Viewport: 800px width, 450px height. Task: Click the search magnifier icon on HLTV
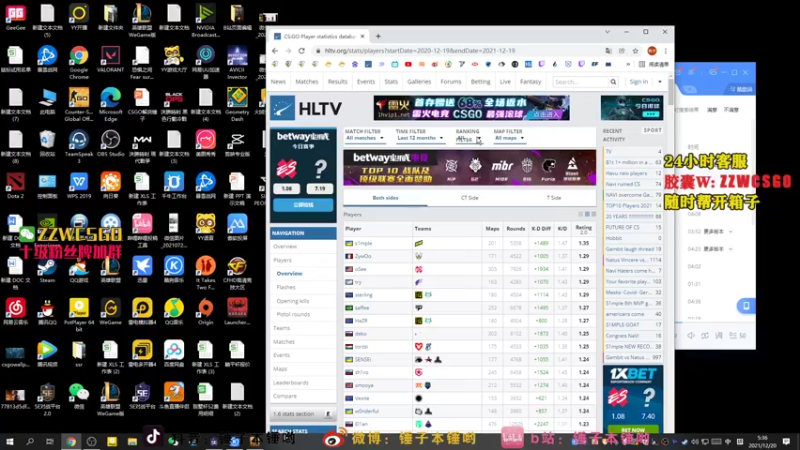pyautogui.click(x=613, y=82)
